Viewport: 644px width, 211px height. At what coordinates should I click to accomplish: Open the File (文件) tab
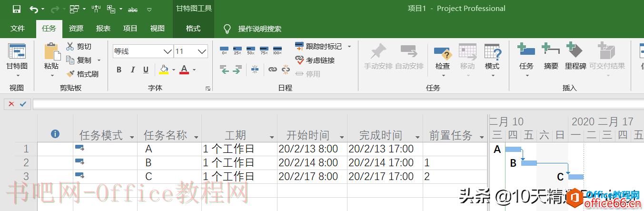coord(18,29)
